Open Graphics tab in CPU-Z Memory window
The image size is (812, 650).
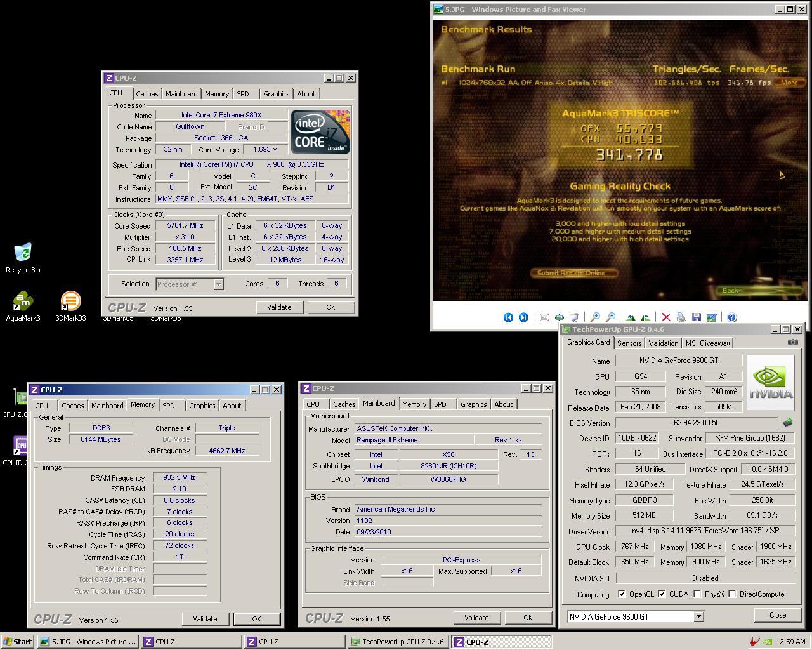click(x=202, y=406)
